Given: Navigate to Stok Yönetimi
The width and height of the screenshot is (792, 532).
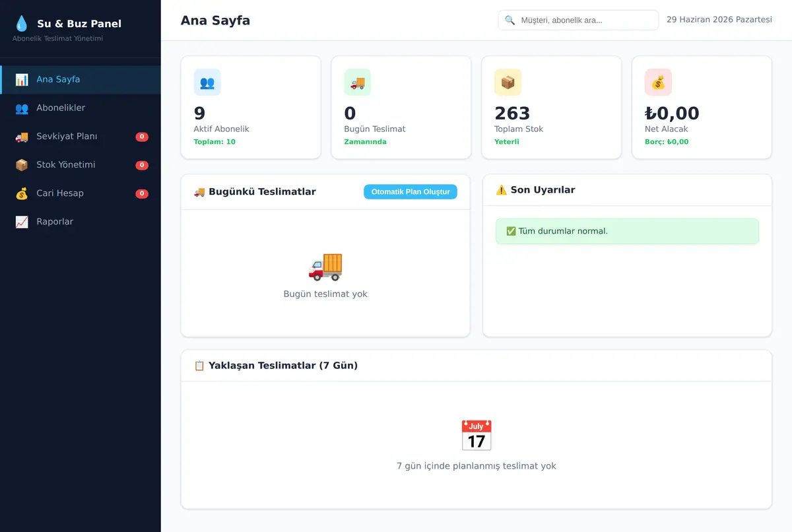Looking at the screenshot, I should pyautogui.click(x=81, y=165).
